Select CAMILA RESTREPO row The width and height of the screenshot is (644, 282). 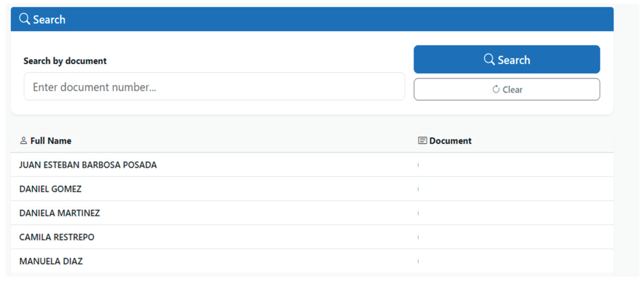[x=57, y=237]
